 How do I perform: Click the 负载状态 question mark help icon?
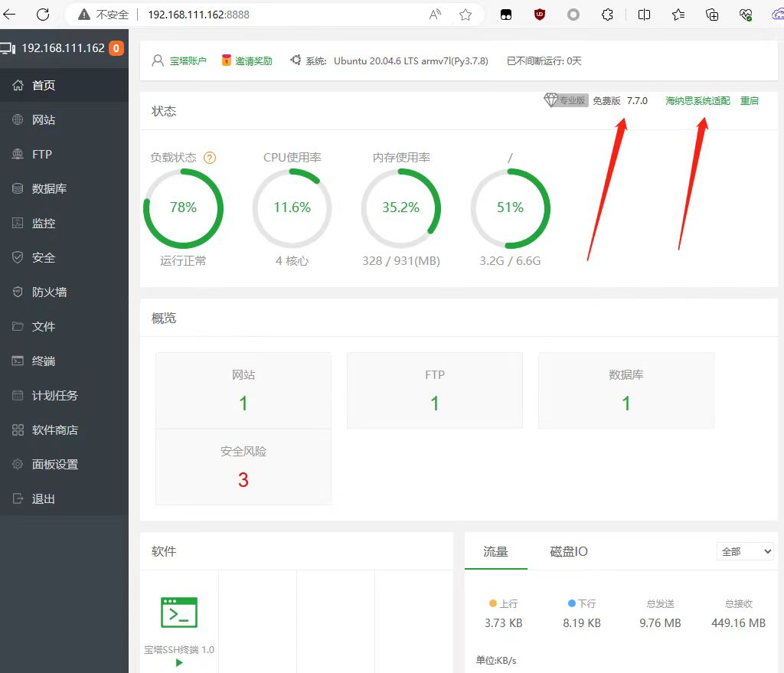210,158
